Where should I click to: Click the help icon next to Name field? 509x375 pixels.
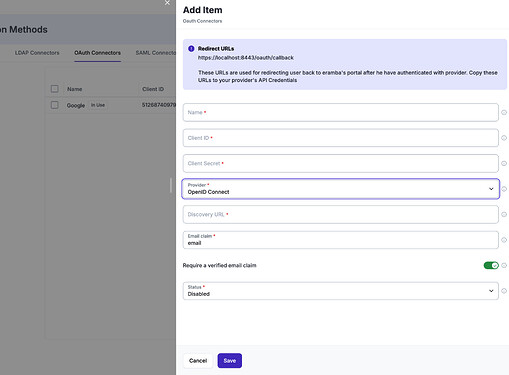point(504,113)
